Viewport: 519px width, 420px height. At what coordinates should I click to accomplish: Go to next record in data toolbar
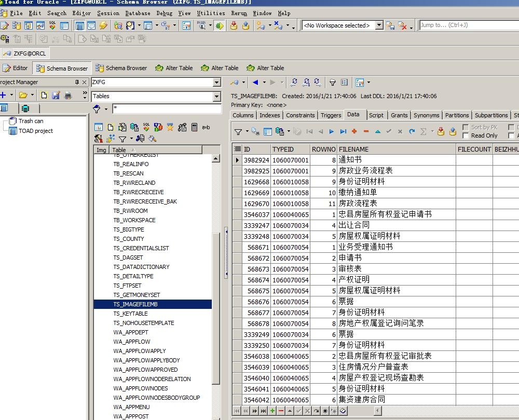click(x=331, y=132)
